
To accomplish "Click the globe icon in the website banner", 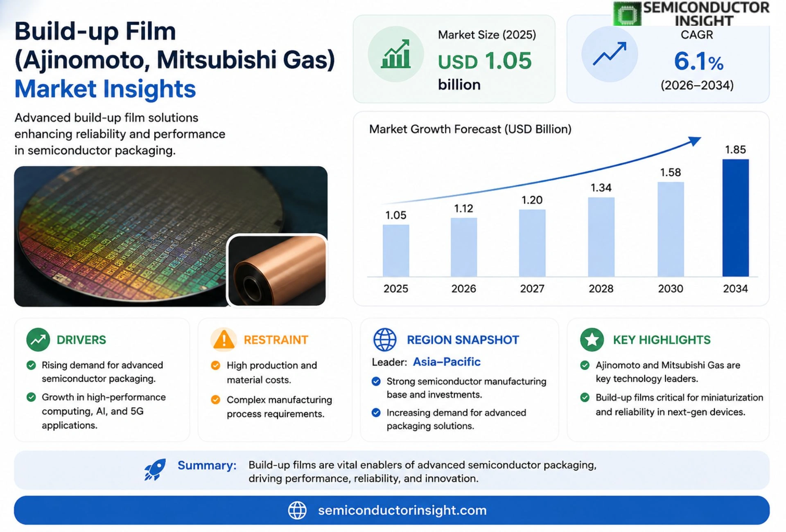I will coord(297,510).
